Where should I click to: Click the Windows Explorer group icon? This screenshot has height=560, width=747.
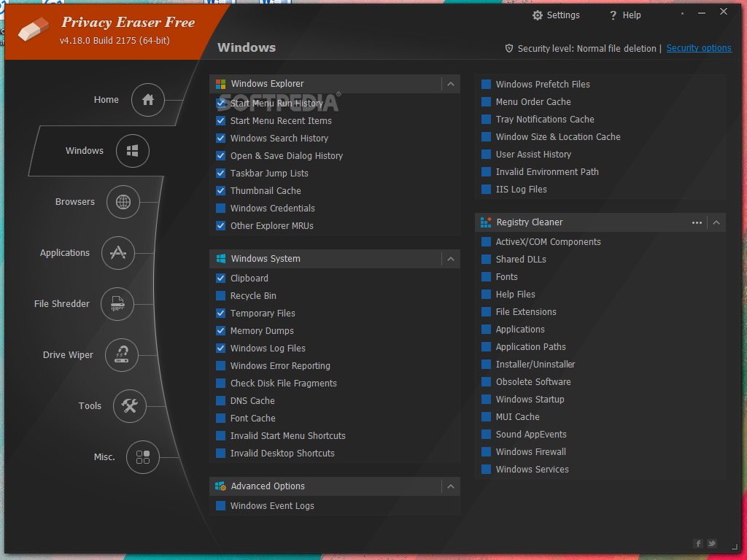[x=220, y=85]
